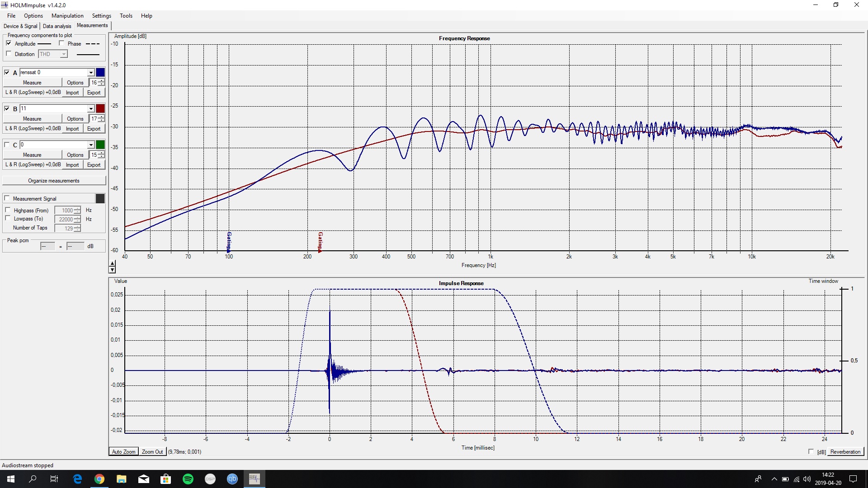Open Action Center notifications icon
This screenshot has height=488, width=868.
(x=853, y=479)
